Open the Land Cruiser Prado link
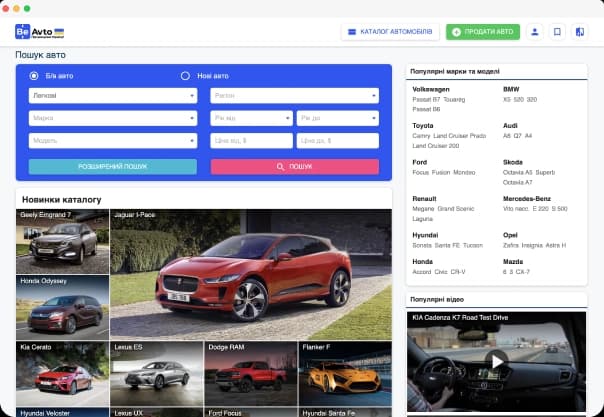This screenshot has height=417, width=604. [462, 135]
